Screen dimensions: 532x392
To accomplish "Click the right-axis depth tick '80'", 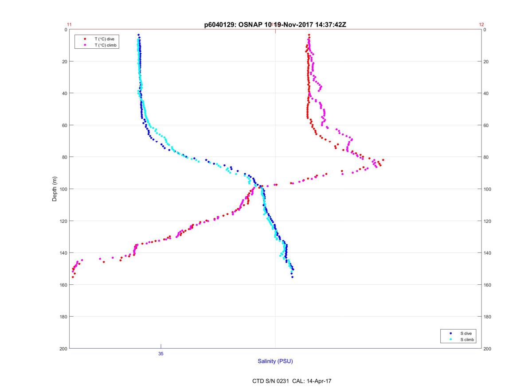I will pos(486,157).
